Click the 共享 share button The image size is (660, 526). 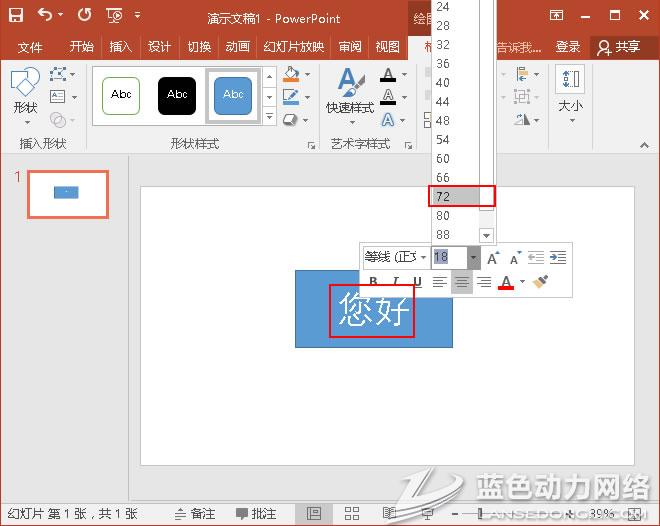618,47
